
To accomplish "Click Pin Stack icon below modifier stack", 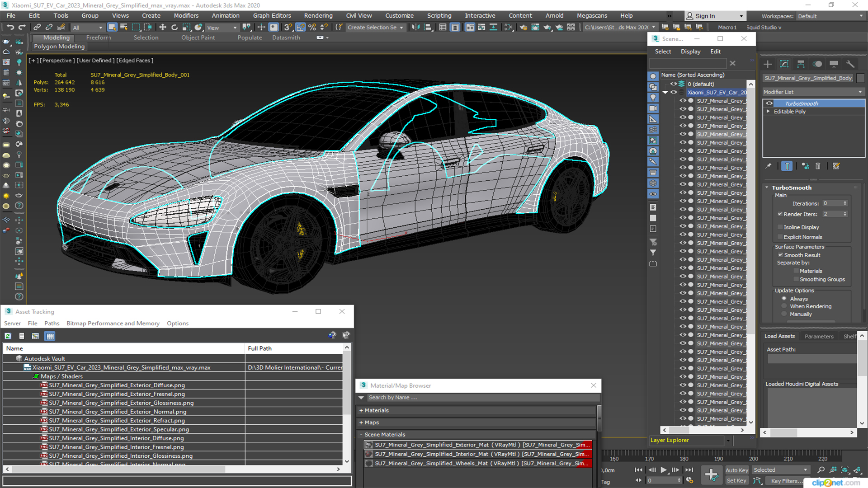I will [769, 166].
